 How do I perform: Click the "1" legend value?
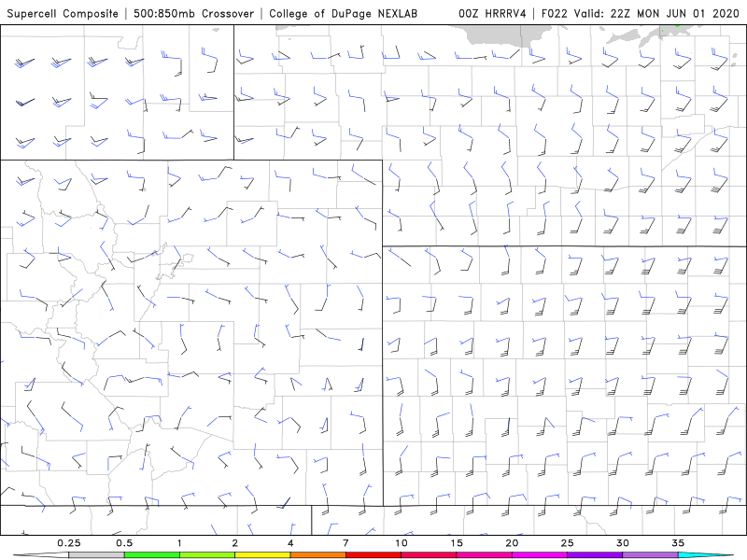click(179, 543)
